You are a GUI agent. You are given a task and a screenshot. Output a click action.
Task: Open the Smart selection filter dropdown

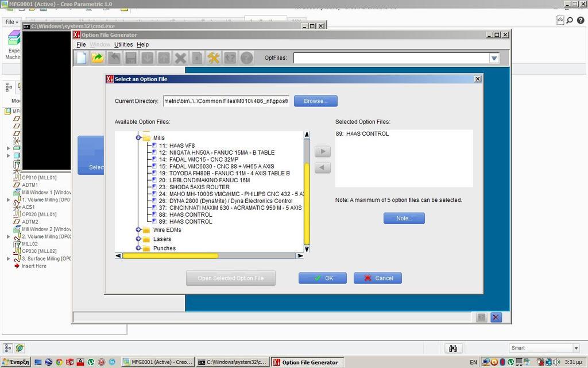pos(576,348)
